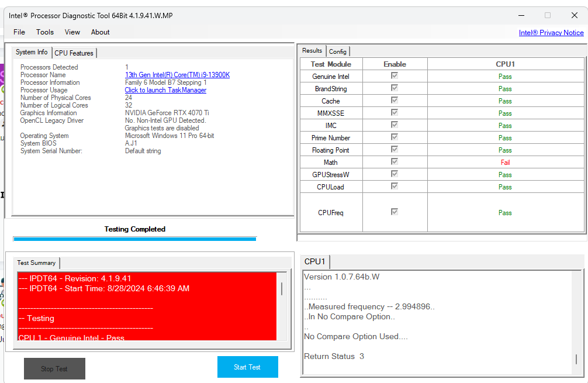Select the CPU1 output tab
The width and height of the screenshot is (588, 383).
pos(314,261)
